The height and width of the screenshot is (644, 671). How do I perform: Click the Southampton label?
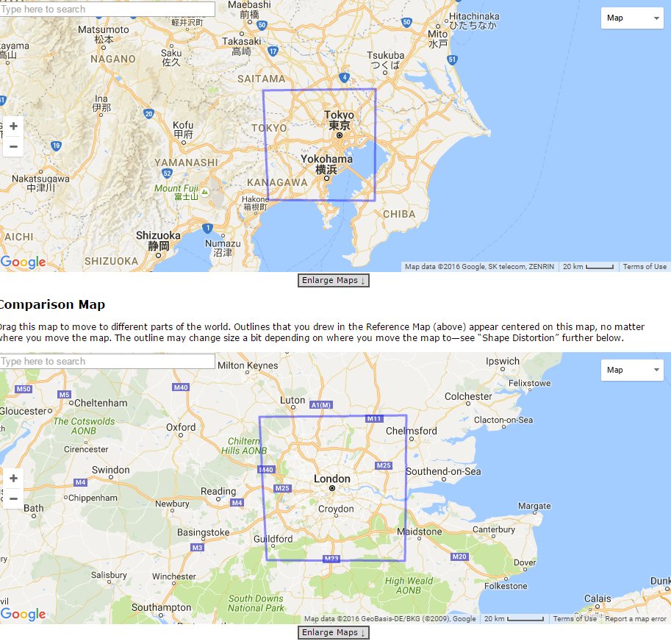coord(162,607)
